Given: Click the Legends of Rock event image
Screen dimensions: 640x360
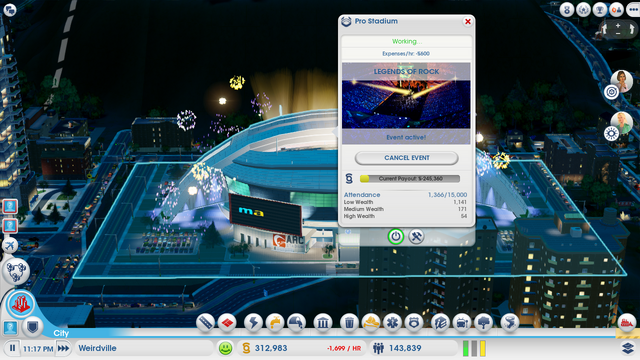Looking at the screenshot, I should click(406, 103).
